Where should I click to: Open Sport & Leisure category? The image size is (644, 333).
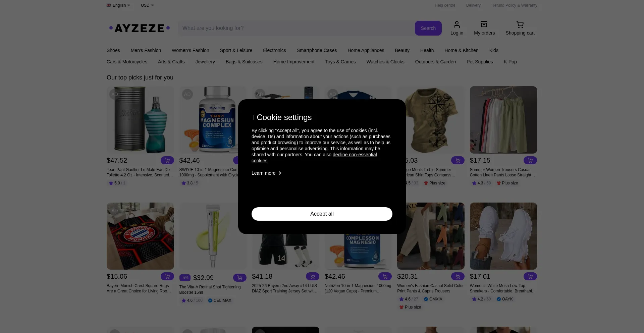(x=236, y=50)
